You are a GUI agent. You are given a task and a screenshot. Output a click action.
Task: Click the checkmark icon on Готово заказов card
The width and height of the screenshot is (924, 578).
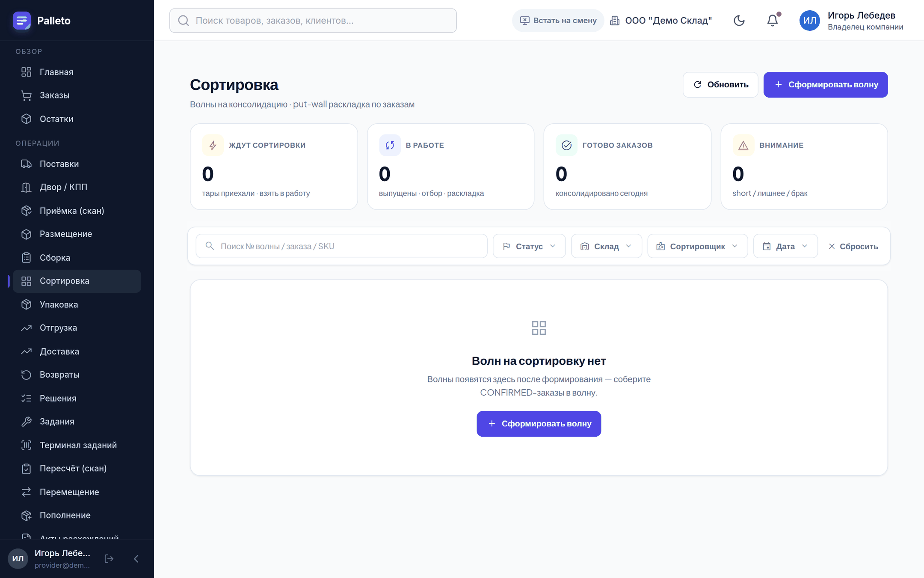[x=566, y=145]
